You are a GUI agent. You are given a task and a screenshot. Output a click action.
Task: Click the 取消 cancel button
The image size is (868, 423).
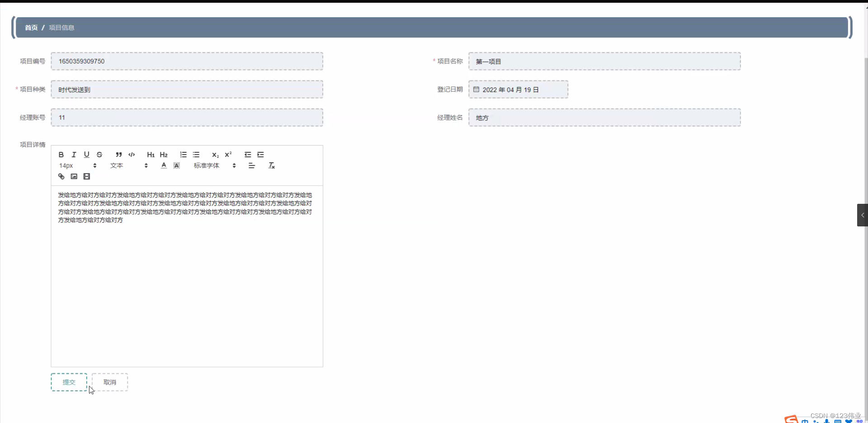(109, 382)
